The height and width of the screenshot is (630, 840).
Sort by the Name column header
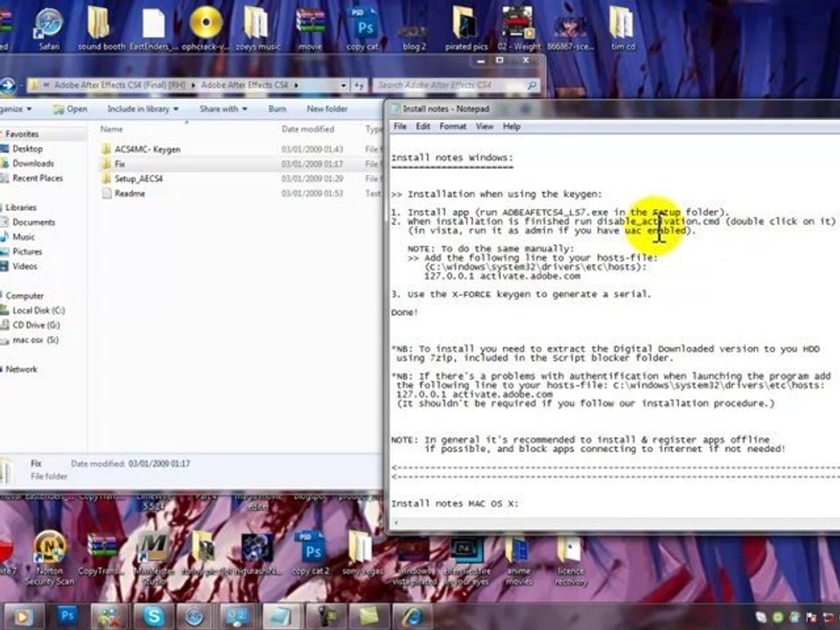(111, 129)
